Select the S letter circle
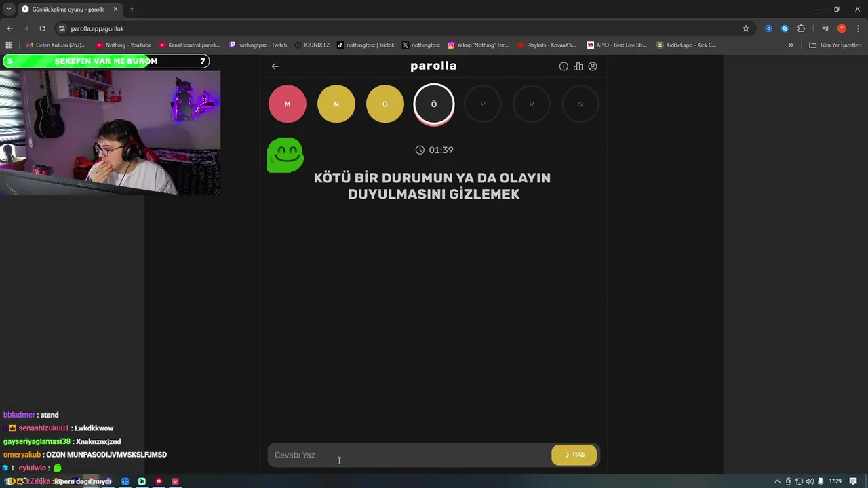The image size is (868, 488). pos(580,104)
